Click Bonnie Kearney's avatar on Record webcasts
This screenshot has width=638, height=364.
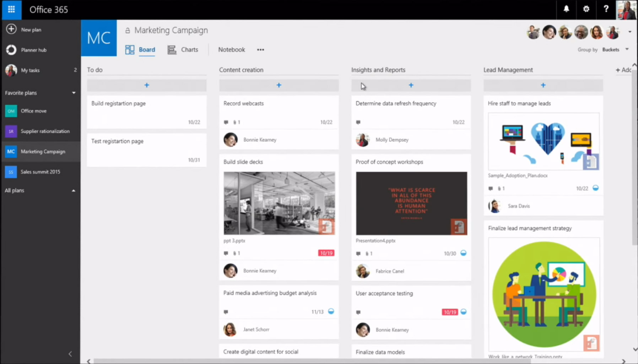pos(231,140)
